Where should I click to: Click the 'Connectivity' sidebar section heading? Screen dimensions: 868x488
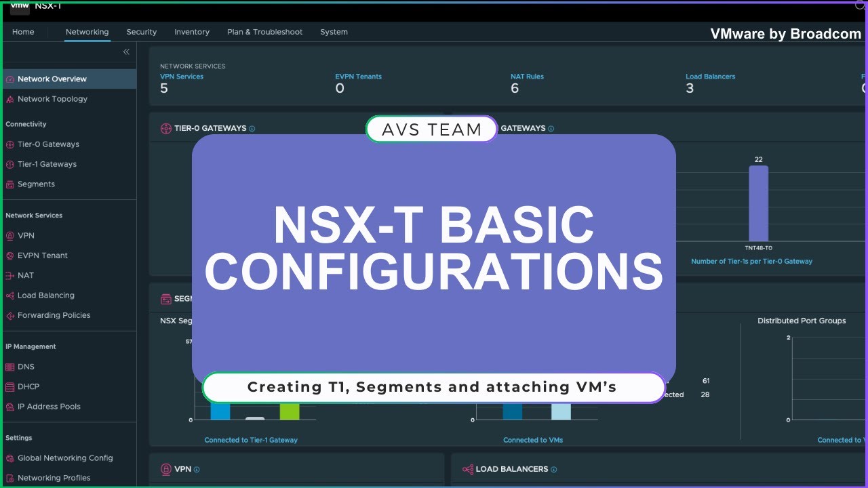coord(26,124)
